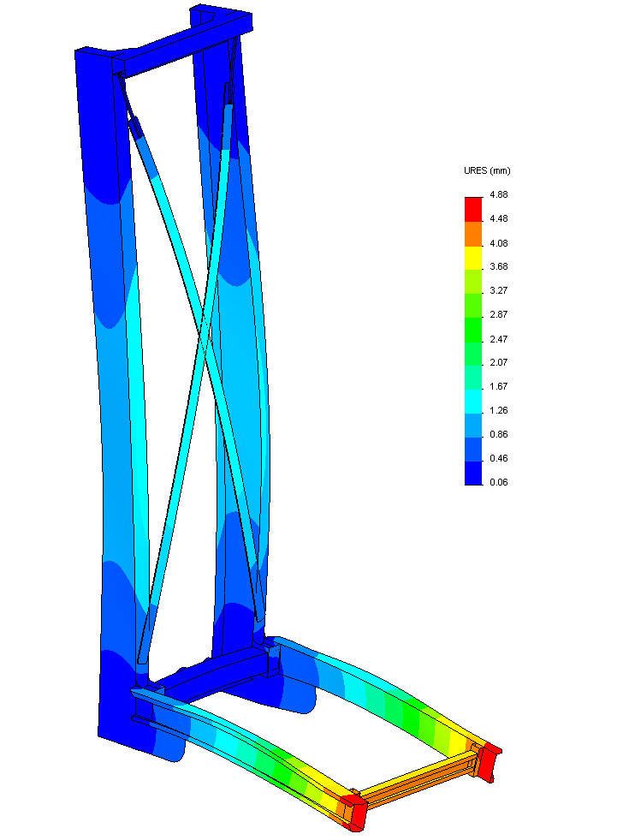
Task: Click the 3.27 legend value
Action: [x=498, y=291]
